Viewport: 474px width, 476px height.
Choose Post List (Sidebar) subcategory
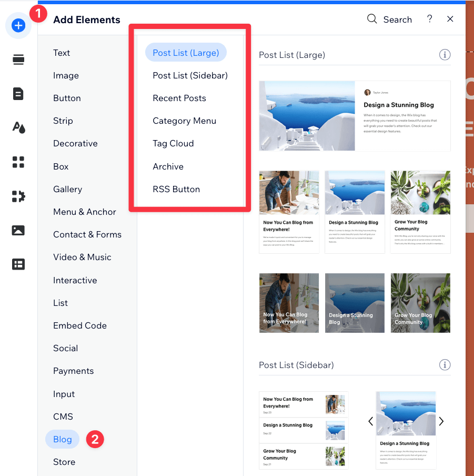click(x=190, y=75)
